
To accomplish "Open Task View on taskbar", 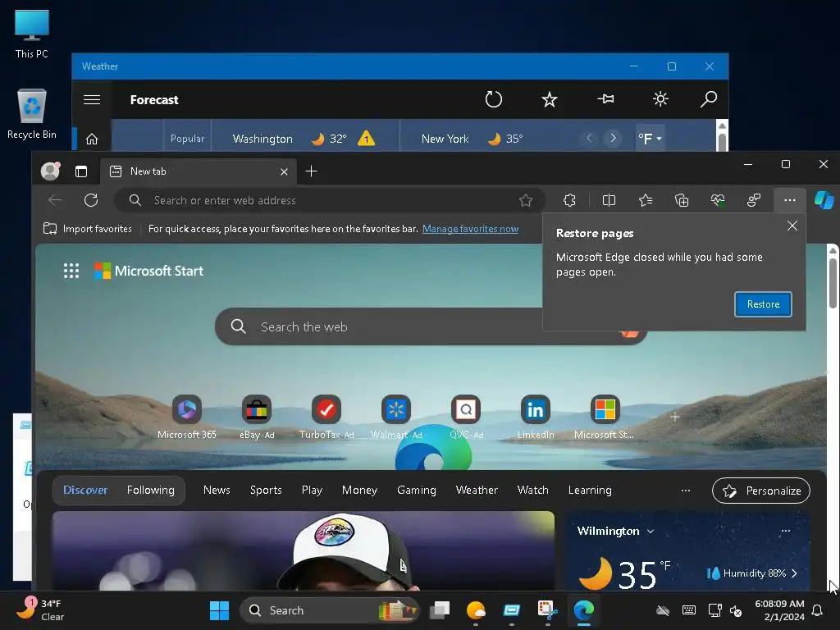I will 440,610.
